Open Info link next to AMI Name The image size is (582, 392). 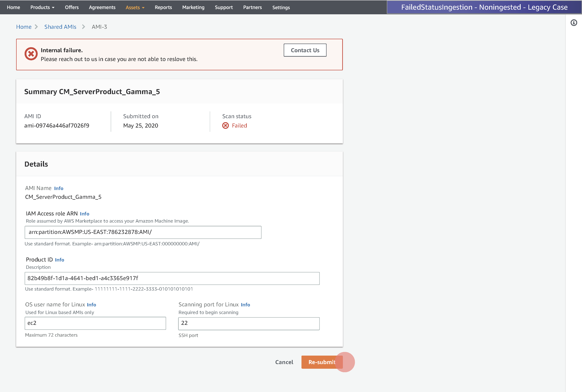59,188
